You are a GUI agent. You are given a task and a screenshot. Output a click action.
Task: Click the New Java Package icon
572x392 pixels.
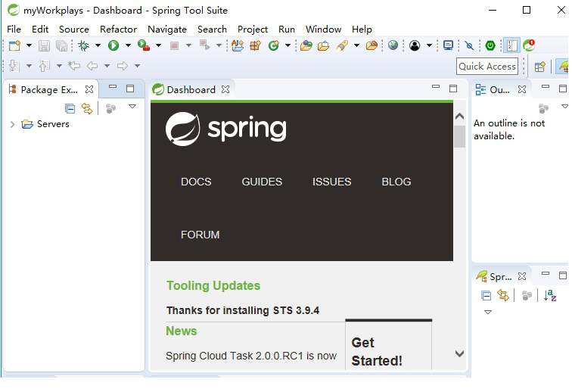tap(256, 45)
